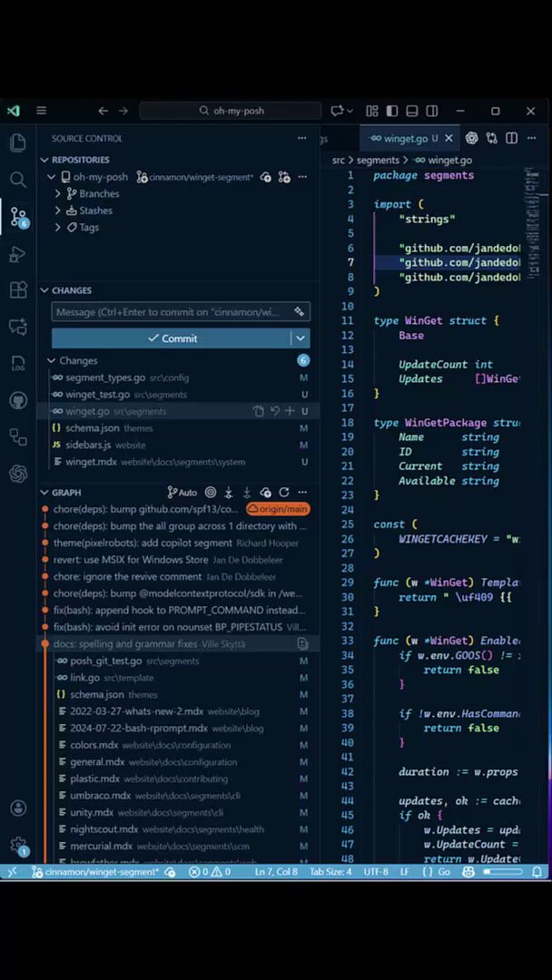Click the notification bell in status bar
The image size is (552, 980).
[x=537, y=872]
